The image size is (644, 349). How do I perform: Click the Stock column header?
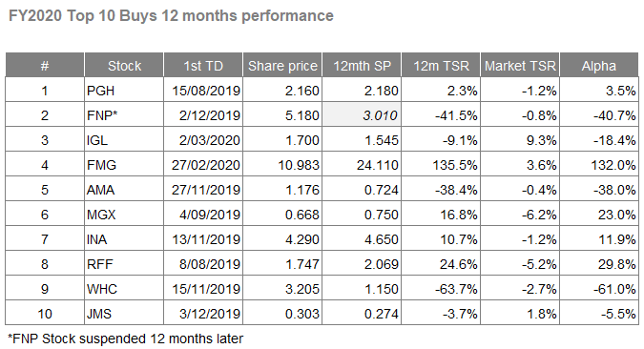pyautogui.click(x=124, y=65)
